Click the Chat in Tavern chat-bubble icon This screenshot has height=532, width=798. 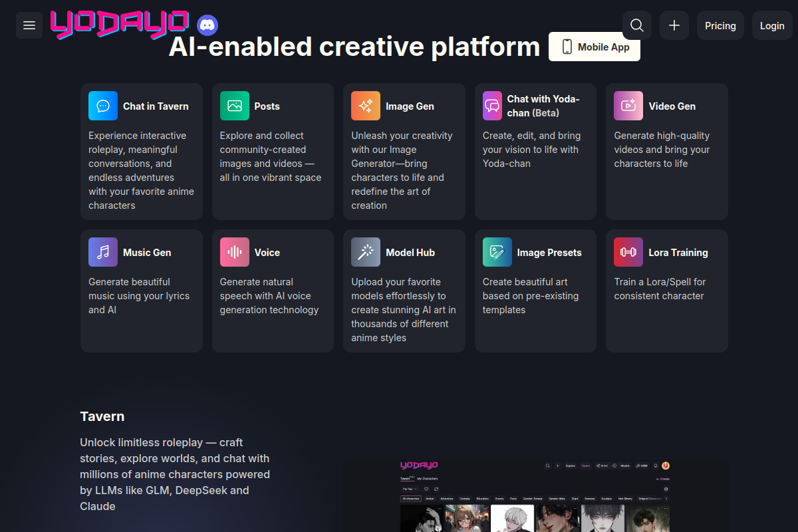tap(103, 106)
